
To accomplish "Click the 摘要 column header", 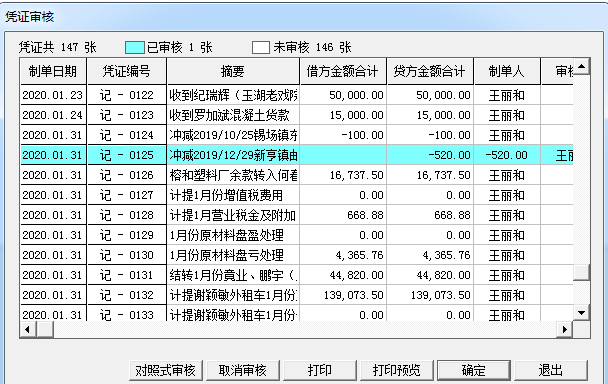I will tap(233, 71).
